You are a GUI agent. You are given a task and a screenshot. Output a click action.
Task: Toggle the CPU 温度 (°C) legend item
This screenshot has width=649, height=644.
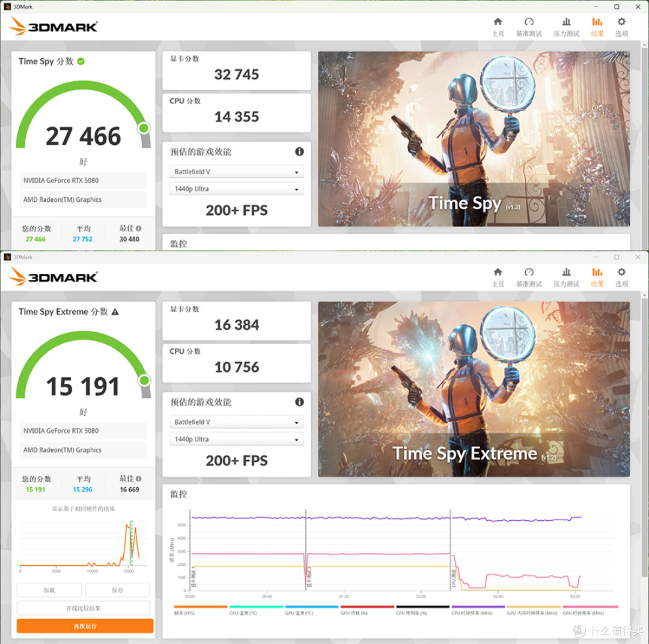click(256, 610)
